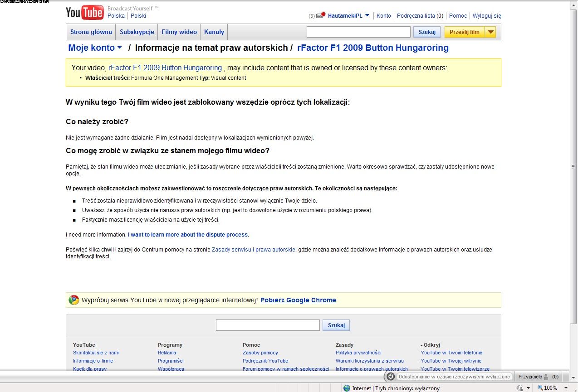The image size is (578, 392).
Task: Click the Google Chrome logo icon
Action: pos(74,300)
